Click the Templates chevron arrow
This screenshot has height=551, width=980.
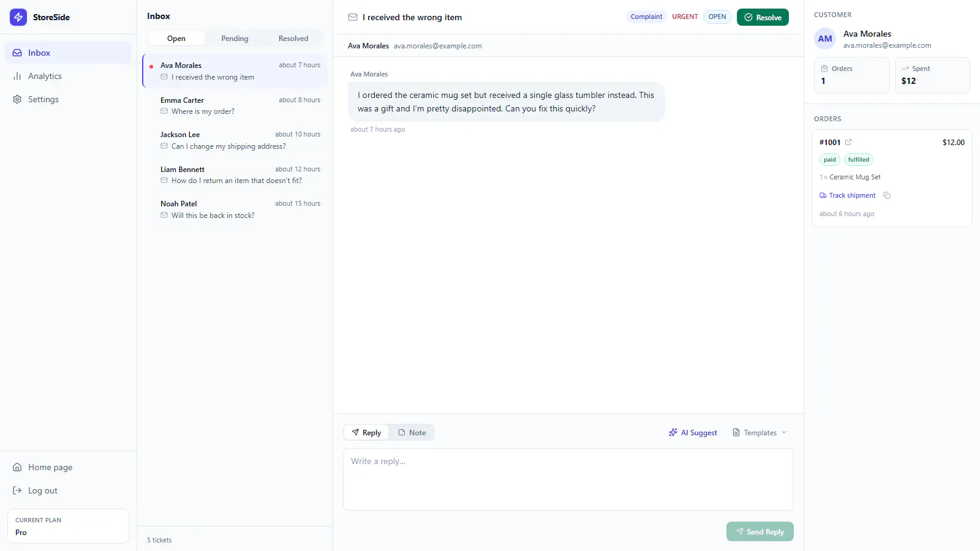tap(784, 432)
